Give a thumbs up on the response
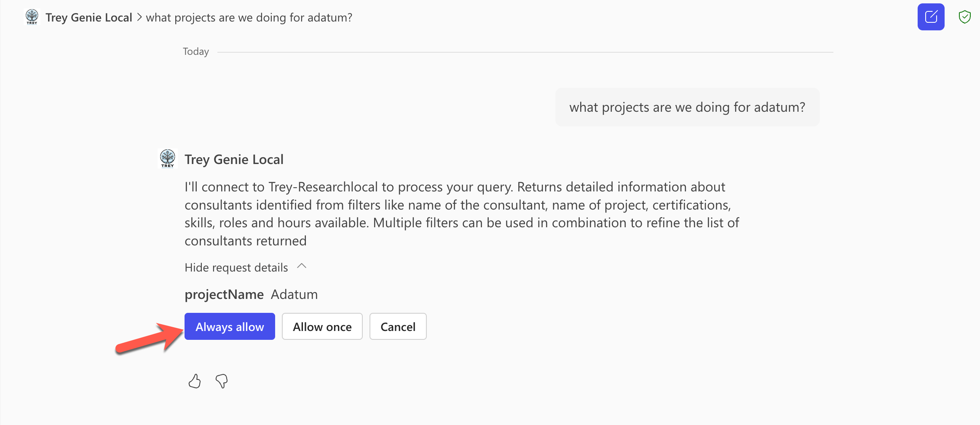Viewport: 980px width, 425px height. 194,381
